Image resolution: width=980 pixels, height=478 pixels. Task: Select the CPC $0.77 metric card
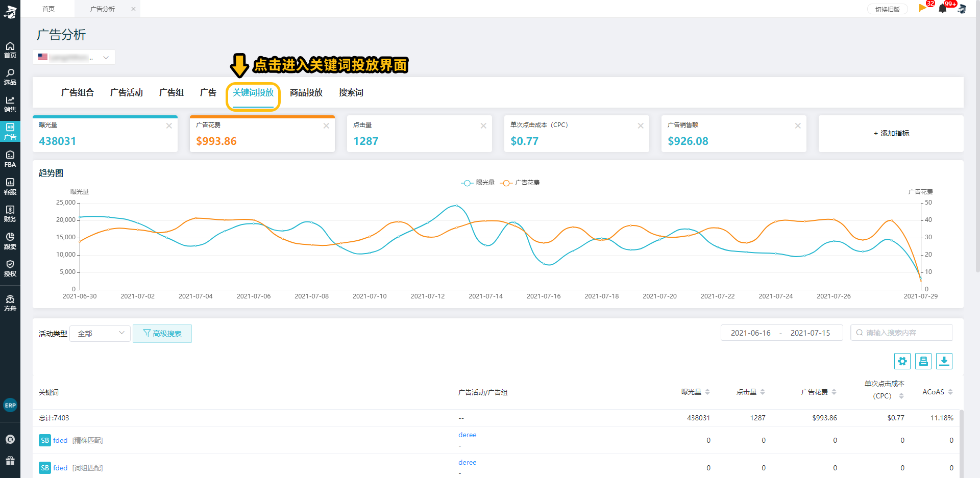click(577, 134)
